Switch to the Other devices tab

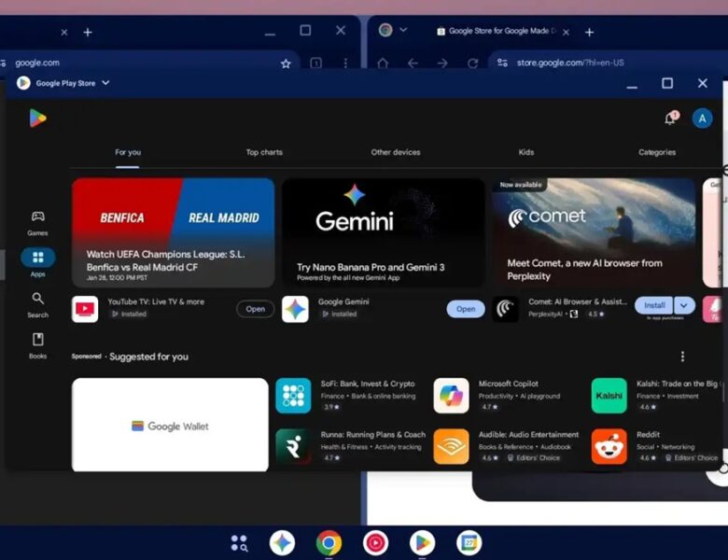coord(396,152)
